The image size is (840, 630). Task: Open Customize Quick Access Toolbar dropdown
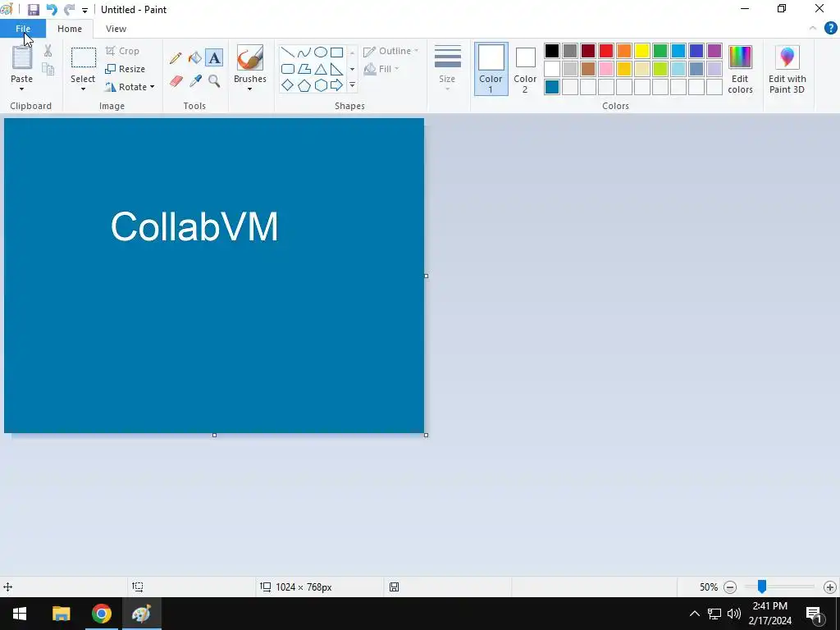[x=84, y=10]
